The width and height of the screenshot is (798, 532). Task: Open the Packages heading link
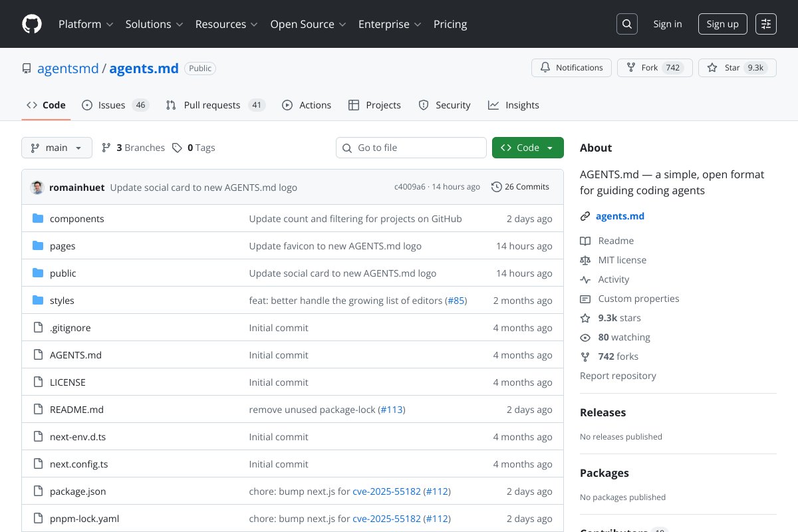[x=604, y=473]
